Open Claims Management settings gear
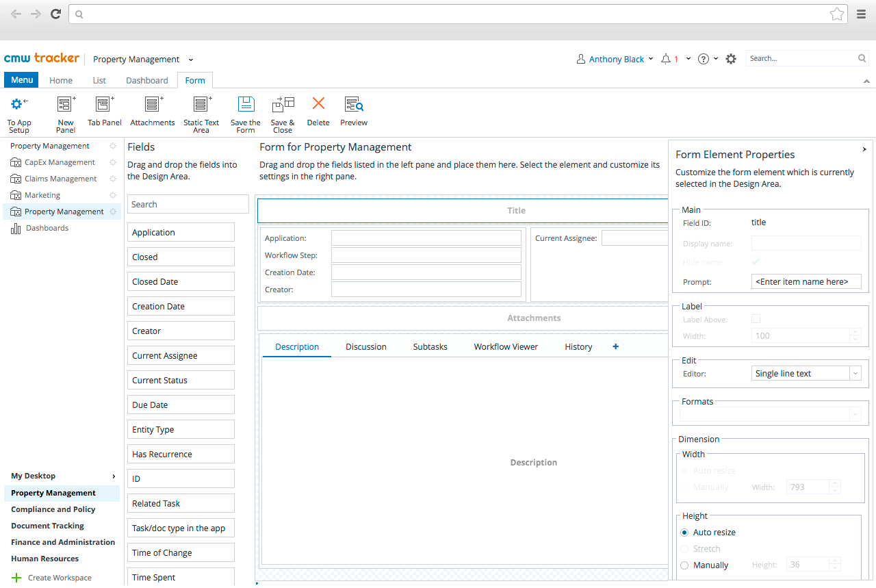Viewport: 876px width, 588px height. (x=113, y=179)
